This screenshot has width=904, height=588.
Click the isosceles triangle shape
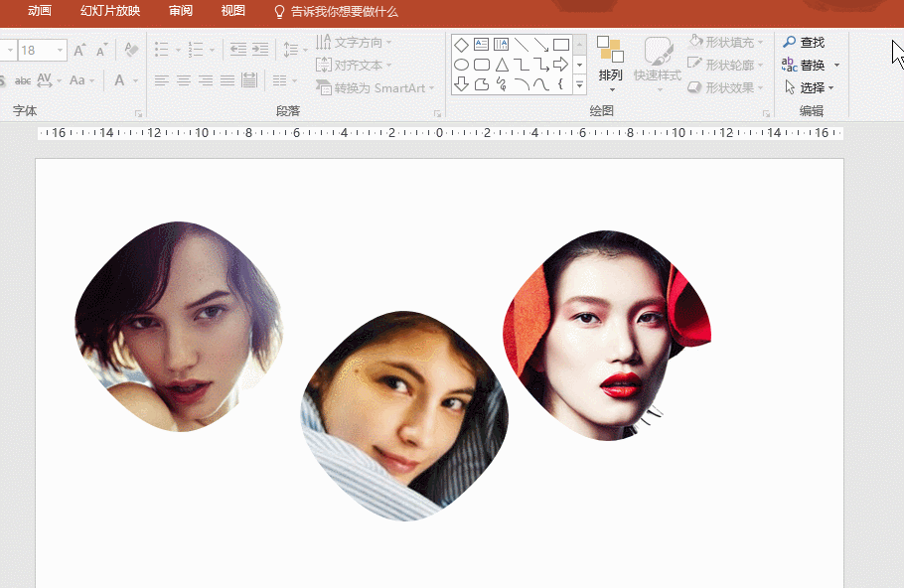pyautogui.click(x=502, y=65)
